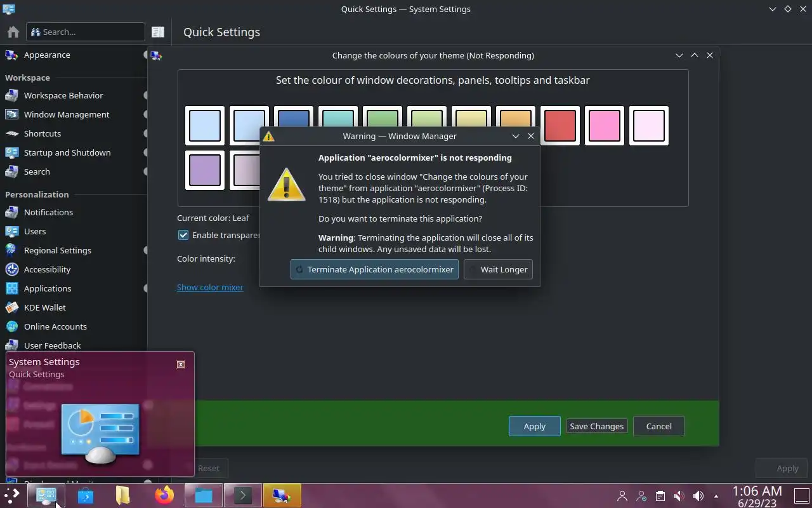The image size is (812, 508).
Task: Select the purple swatch in second row
Action: pyautogui.click(x=205, y=170)
